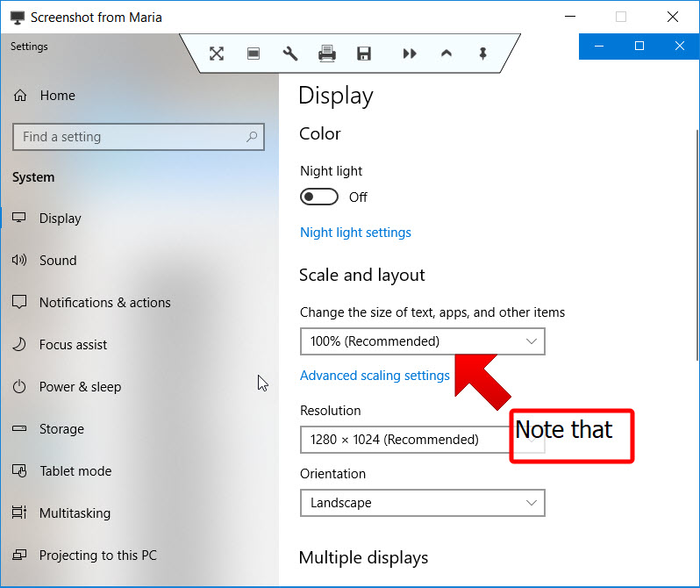Open Tablet mode settings page
700x588 pixels.
(x=75, y=471)
